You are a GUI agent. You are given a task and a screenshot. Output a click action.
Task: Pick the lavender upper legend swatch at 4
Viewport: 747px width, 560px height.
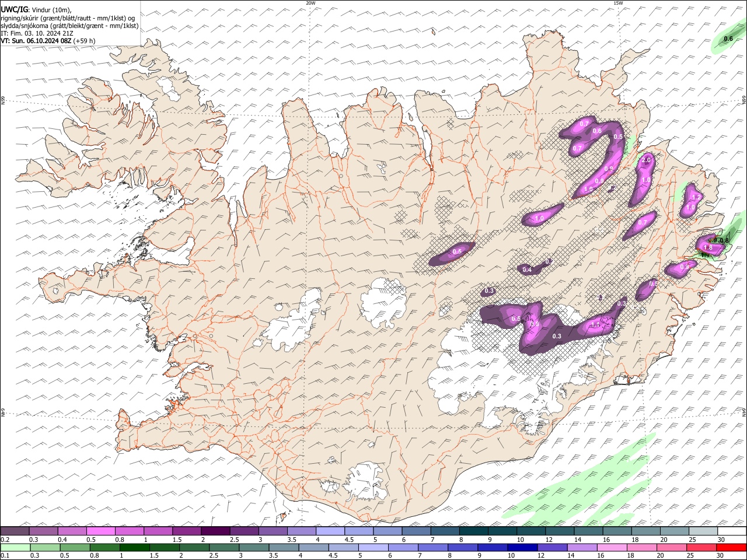point(330,531)
